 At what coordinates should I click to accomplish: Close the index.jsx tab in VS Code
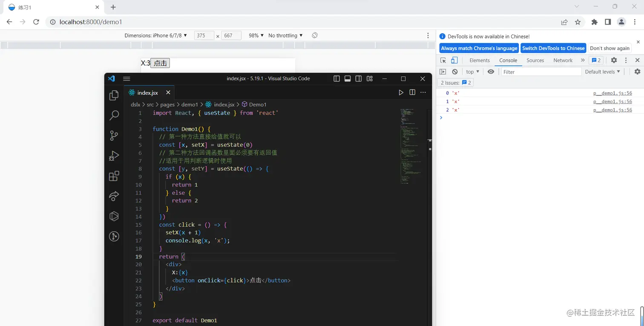[168, 92]
